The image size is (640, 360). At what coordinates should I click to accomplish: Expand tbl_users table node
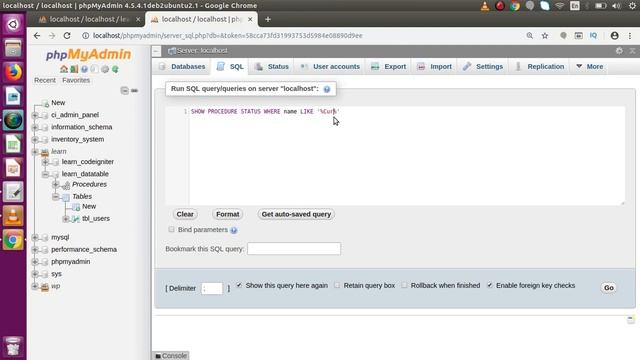point(66,219)
